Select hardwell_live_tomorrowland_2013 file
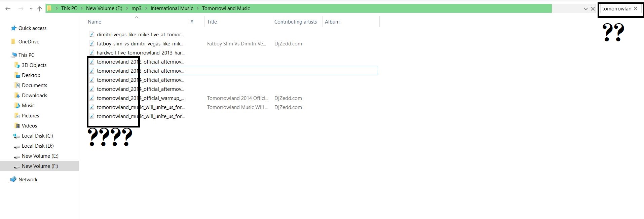The width and height of the screenshot is (644, 219). coord(141,53)
